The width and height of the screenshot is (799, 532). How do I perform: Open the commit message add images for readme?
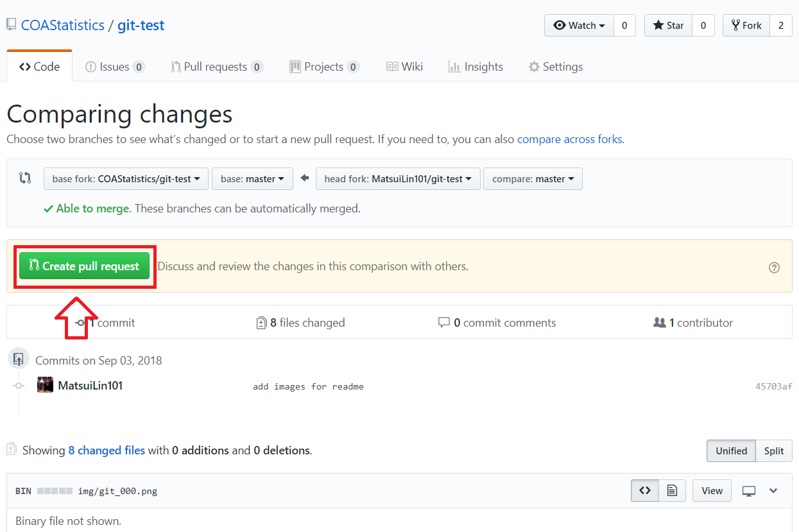308,386
